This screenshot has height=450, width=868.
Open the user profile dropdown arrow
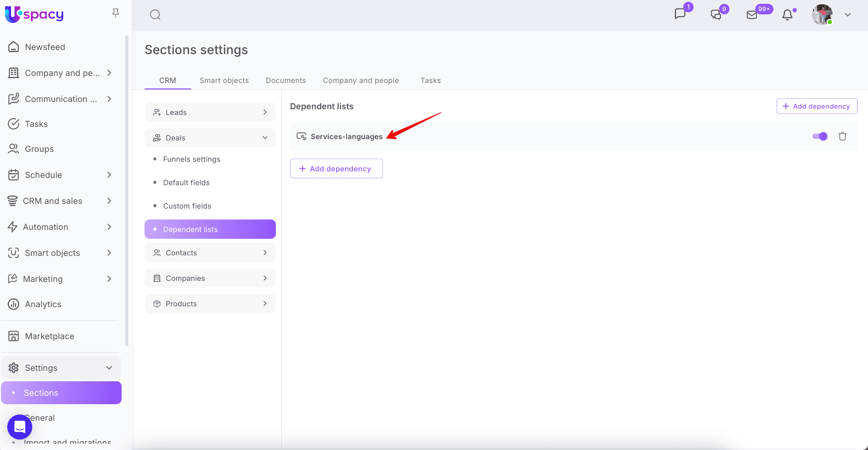tap(847, 15)
